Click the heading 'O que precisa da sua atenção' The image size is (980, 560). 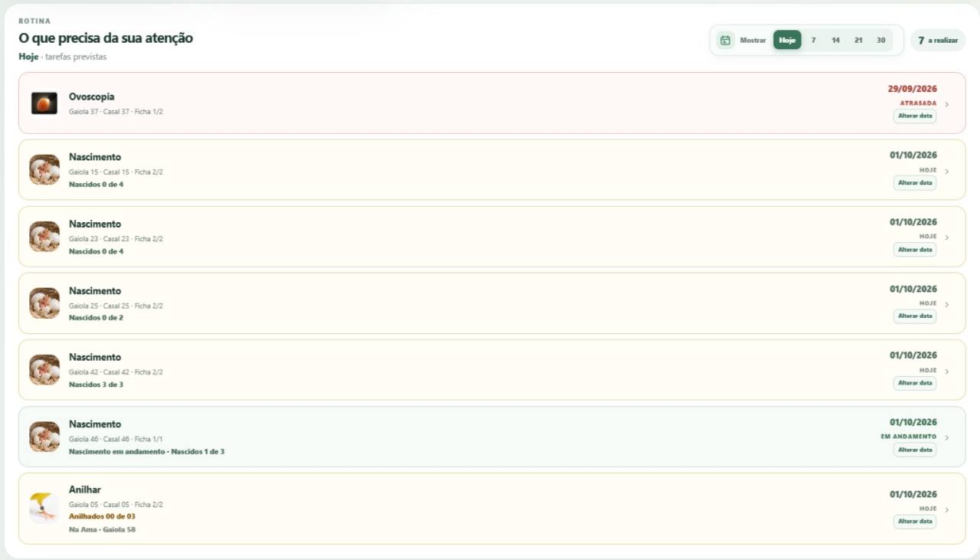click(106, 38)
